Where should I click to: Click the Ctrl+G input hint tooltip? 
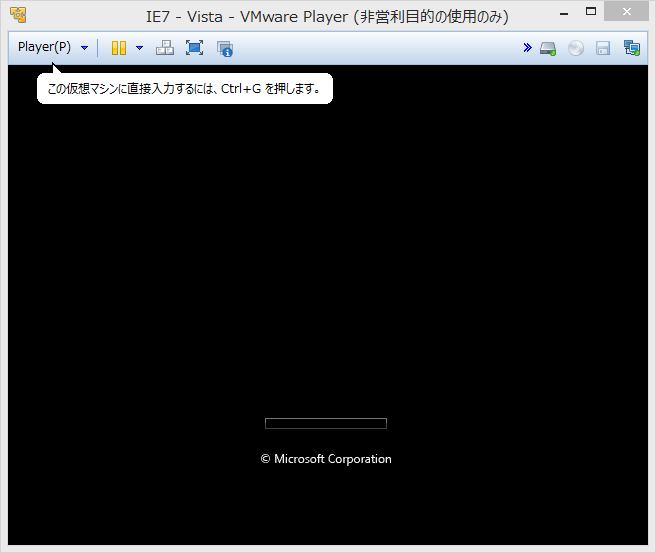185,88
